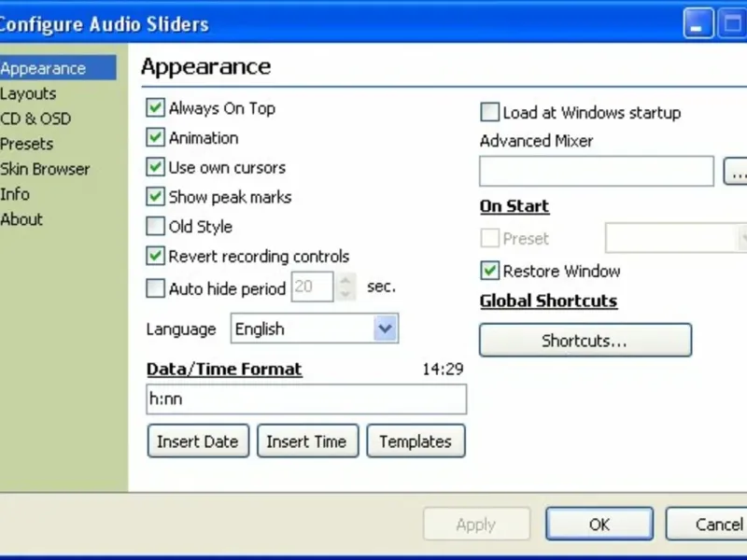Click the Advanced Mixer label

[x=536, y=141]
